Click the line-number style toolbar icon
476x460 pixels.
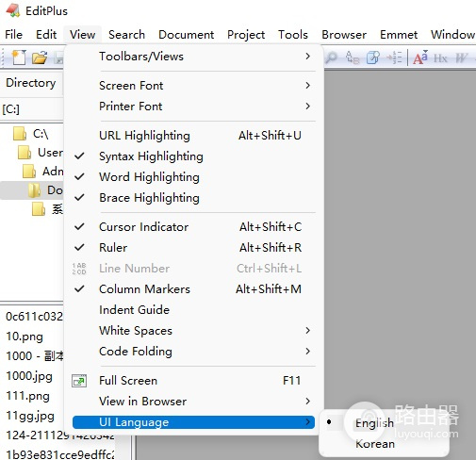click(395, 57)
